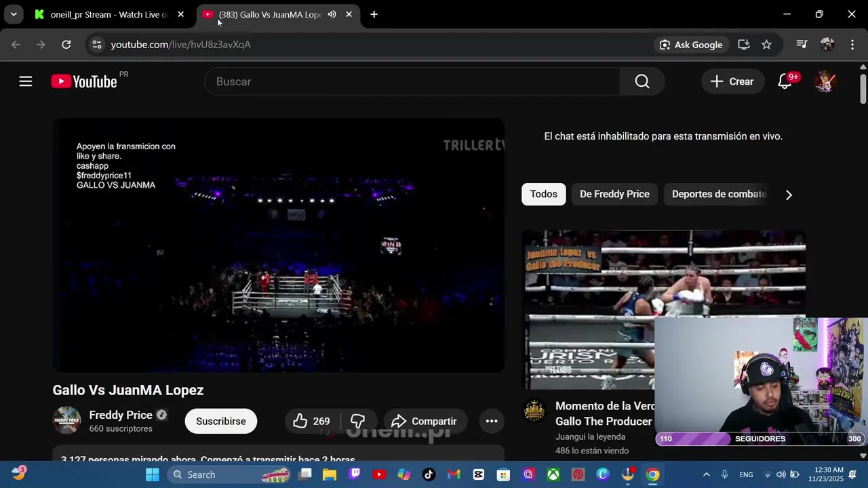Open Microsoft Store from the taskbar
Screen dimensions: 868x488
coord(503,474)
